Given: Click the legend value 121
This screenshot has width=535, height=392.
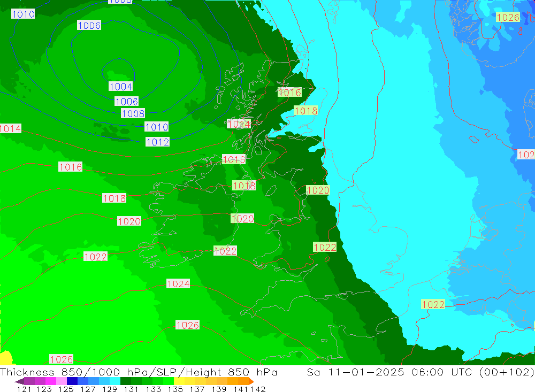Looking at the screenshot, I should click(x=24, y=389).
